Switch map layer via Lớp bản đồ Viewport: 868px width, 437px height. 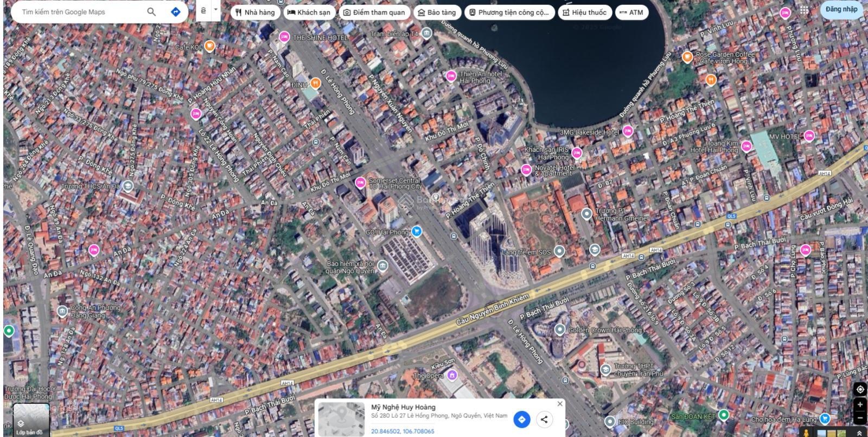(x=31, y=420)
